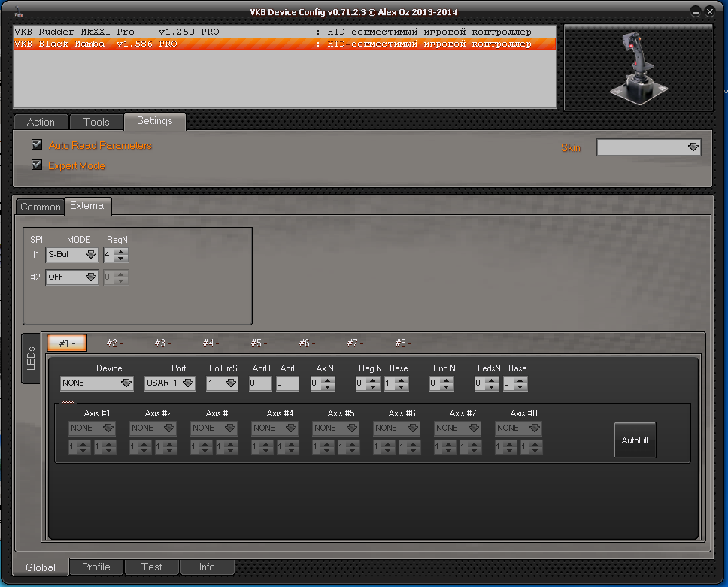Increase Leds Base value
The width and height of the screenshot is (728, 587).
520,380
